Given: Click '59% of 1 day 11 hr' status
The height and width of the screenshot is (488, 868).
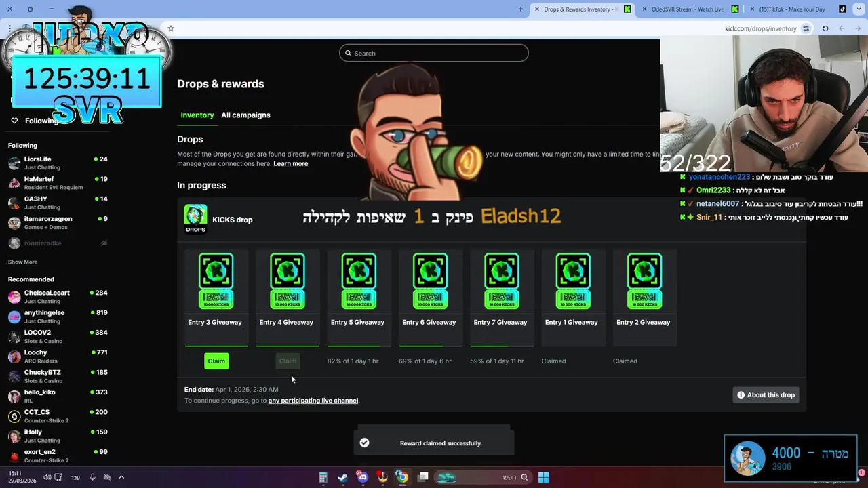Looking at the screenshot, I should pos(496,361).
